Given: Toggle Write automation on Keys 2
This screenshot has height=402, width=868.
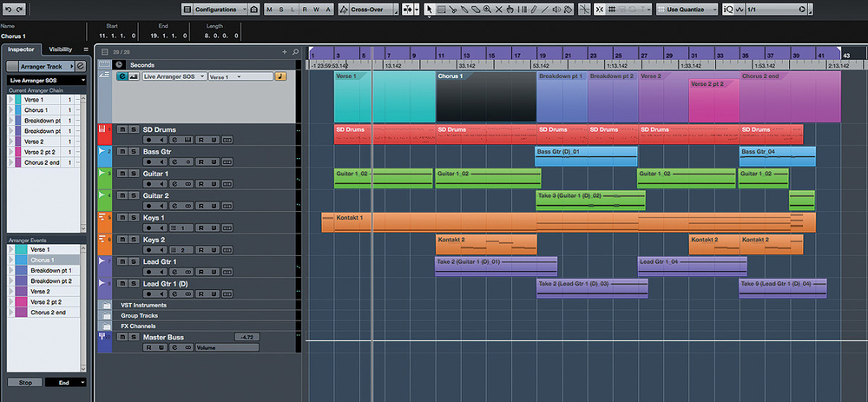Looking at the screenshot, I should [214, 250].
